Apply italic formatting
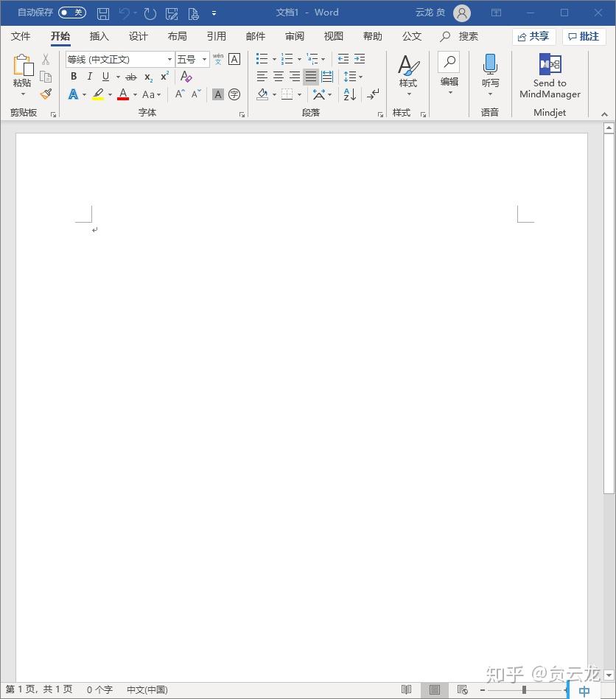This screenshot has width=616, height=699. point(89,76)
